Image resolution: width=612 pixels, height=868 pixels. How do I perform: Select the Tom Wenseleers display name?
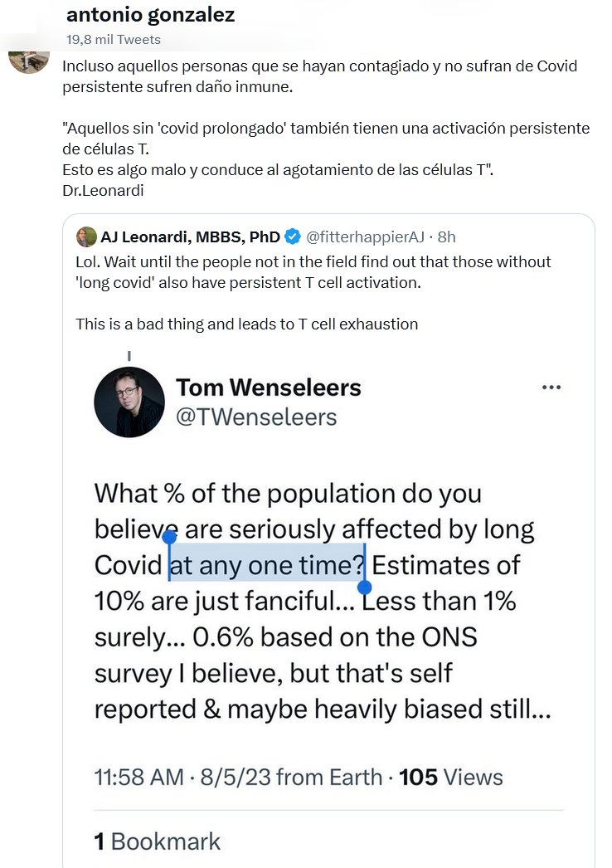[x=268, y=388]
